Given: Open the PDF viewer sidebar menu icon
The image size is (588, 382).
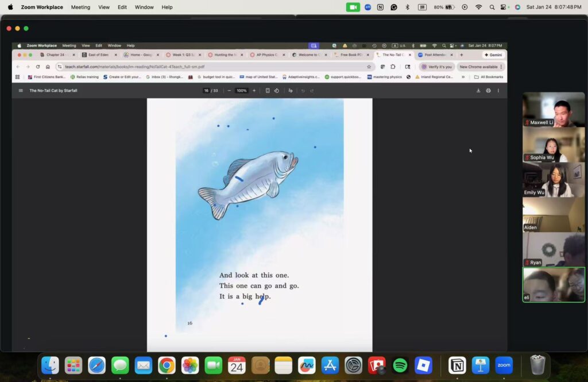Looking at the screenshot, I should click(x=21, y=91).
